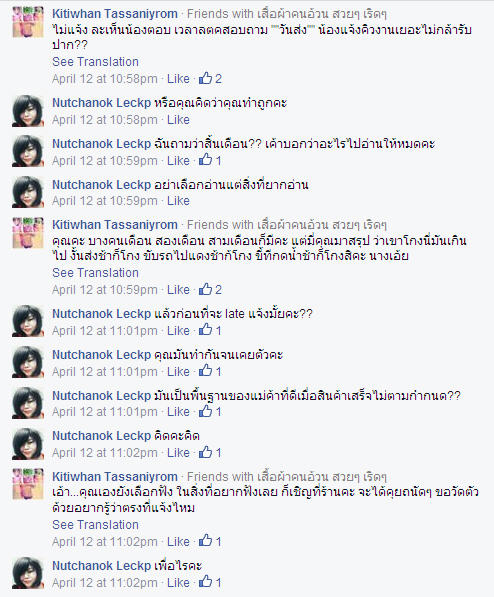
Task: Click thumbs-up icon on first 10:59pm Nutchanok comment
Action: point(205,160)
